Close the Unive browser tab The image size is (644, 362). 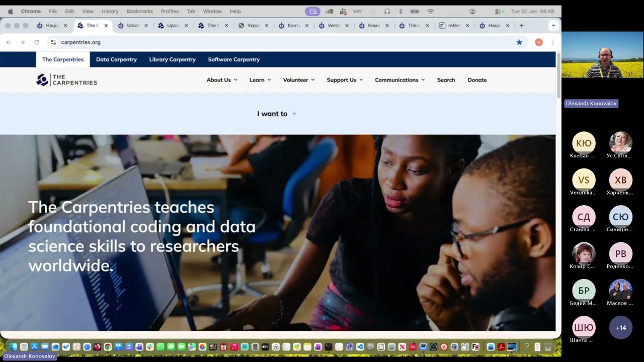(146, 25)
